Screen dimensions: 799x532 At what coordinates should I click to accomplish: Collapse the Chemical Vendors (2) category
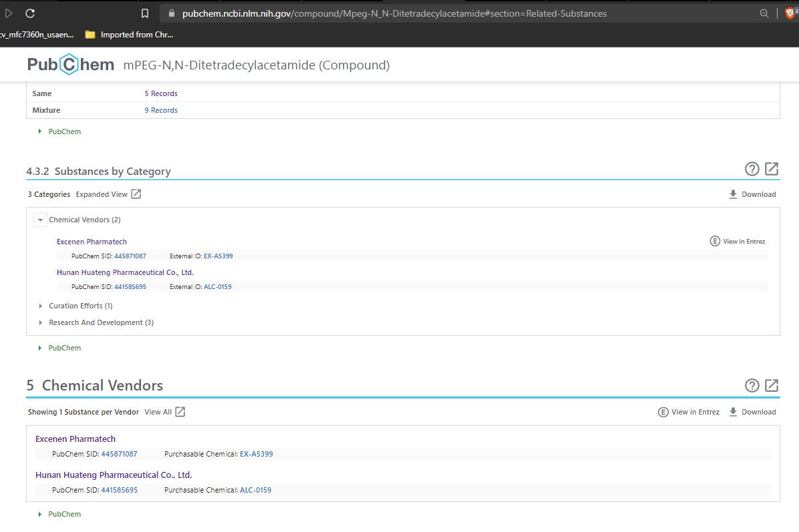(40, 220)
